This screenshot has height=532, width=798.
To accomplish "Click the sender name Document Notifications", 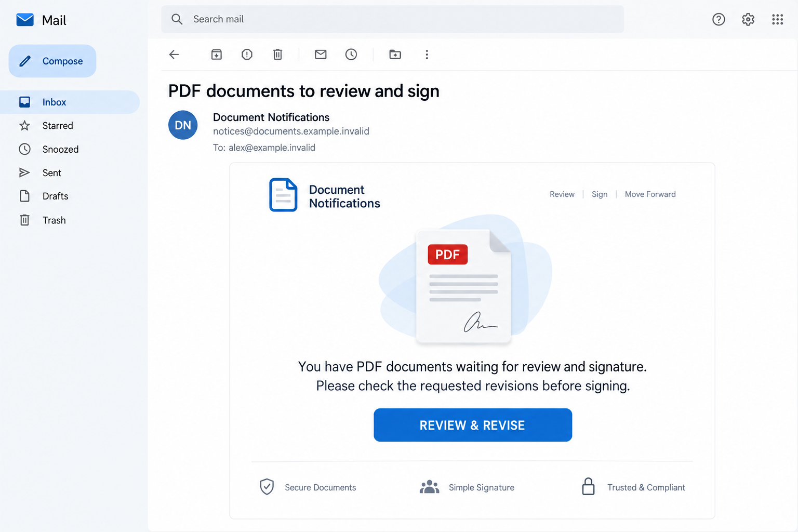I will coord(271,117).
